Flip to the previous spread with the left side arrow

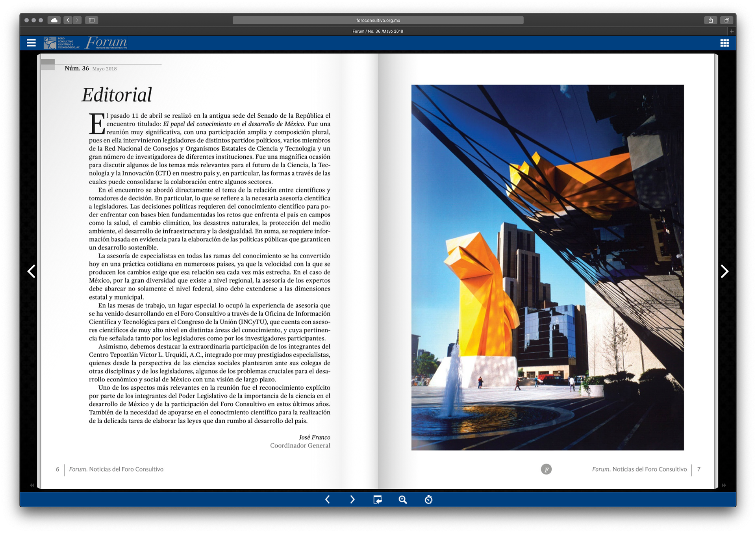[31, 271]
